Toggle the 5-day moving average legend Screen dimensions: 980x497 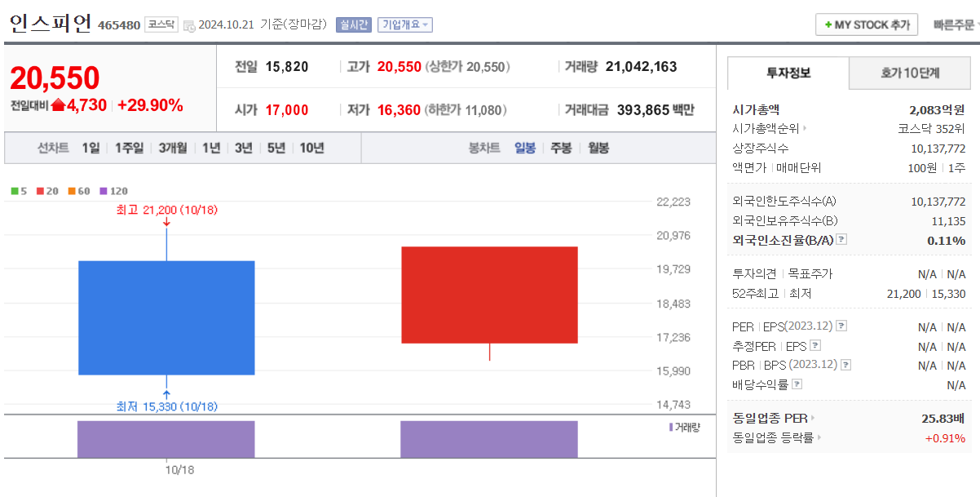click(19, 191)
